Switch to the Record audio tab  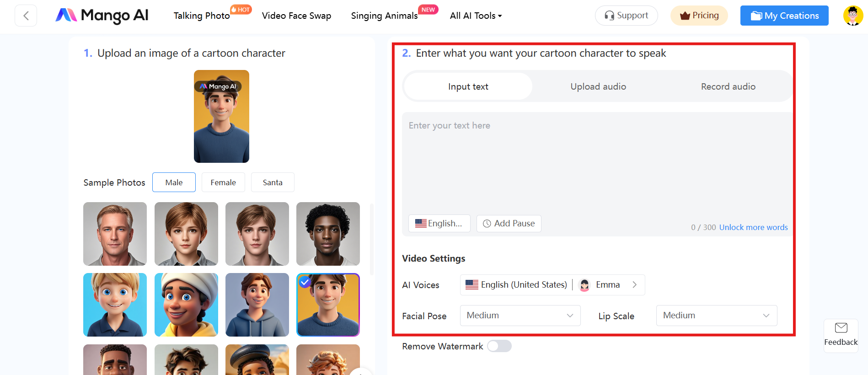tap(728, 86)
